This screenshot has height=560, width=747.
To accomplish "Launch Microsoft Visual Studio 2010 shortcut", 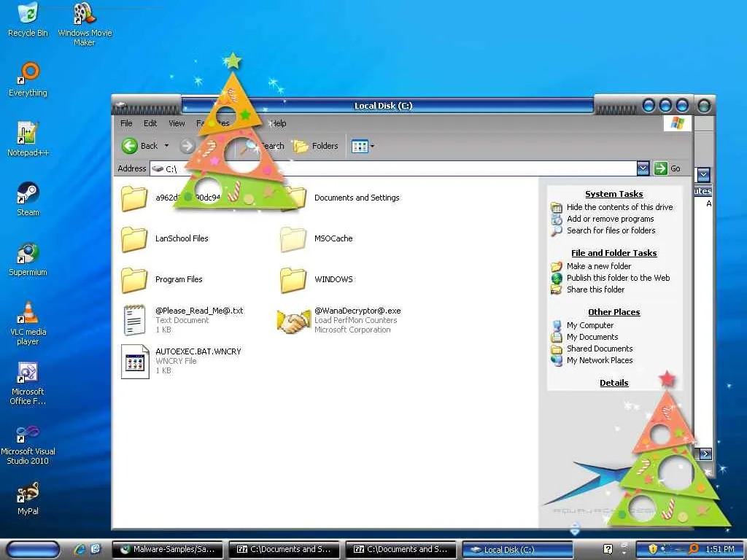I will (x=28, y=446).
